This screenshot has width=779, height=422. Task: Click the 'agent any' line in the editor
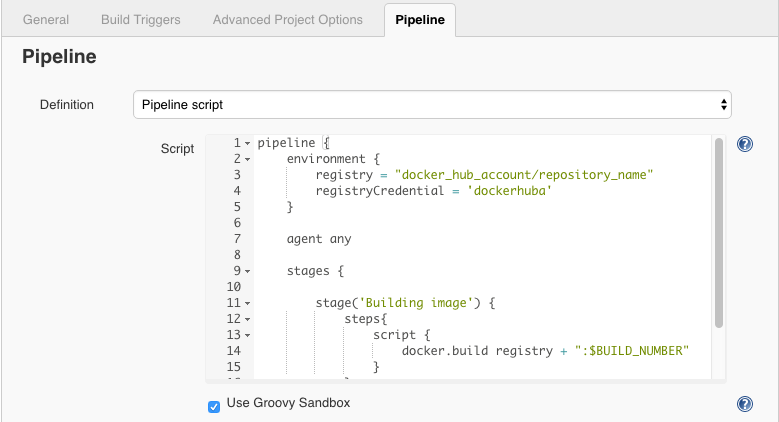319,239
